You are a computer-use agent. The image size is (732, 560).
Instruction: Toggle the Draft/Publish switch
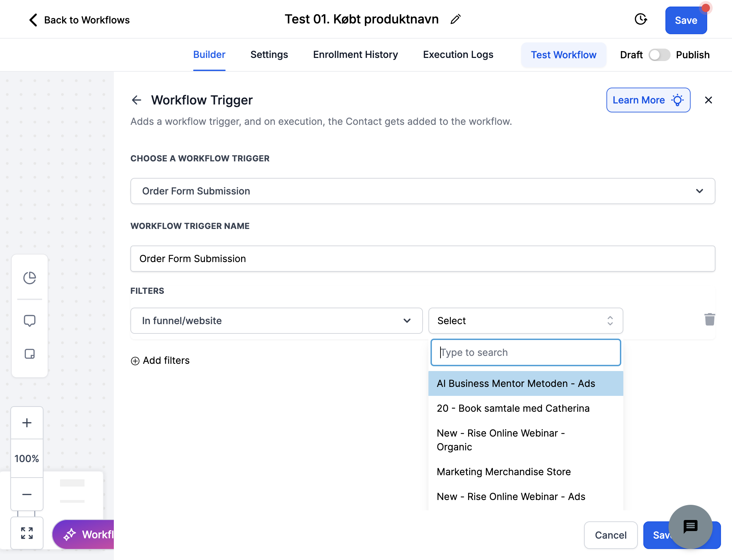(x=659, y=55)
